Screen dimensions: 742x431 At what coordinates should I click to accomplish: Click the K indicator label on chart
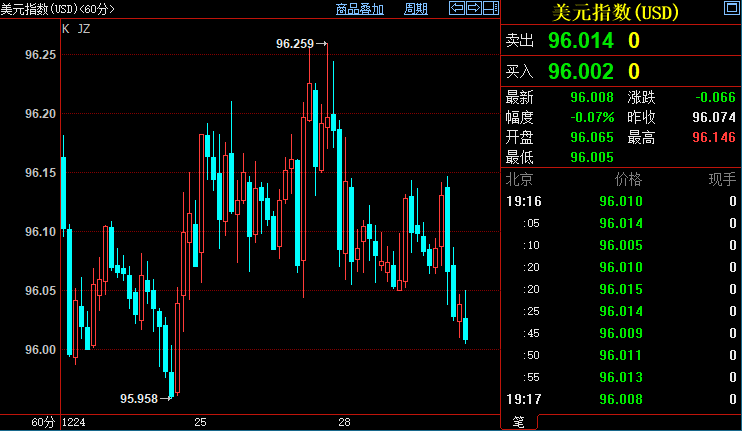coord(66,28)
